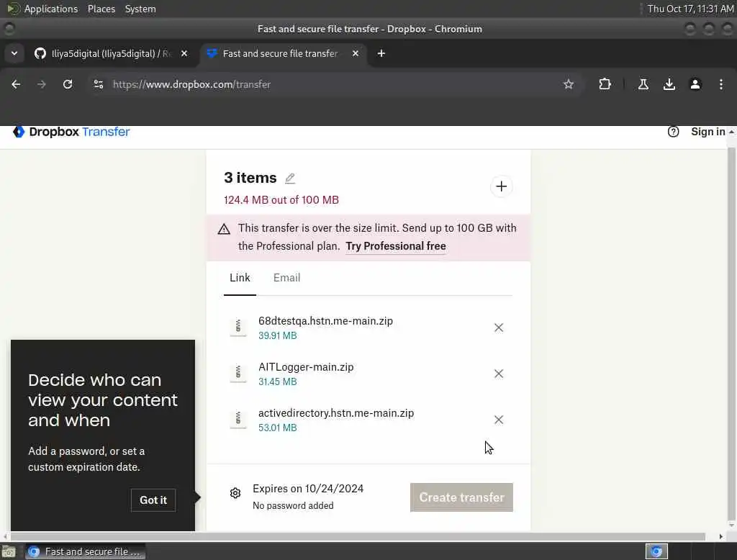Click the Fast and secure file taskbar entry
The width and height of the screenshot is (737, 560).
(85, 551)
